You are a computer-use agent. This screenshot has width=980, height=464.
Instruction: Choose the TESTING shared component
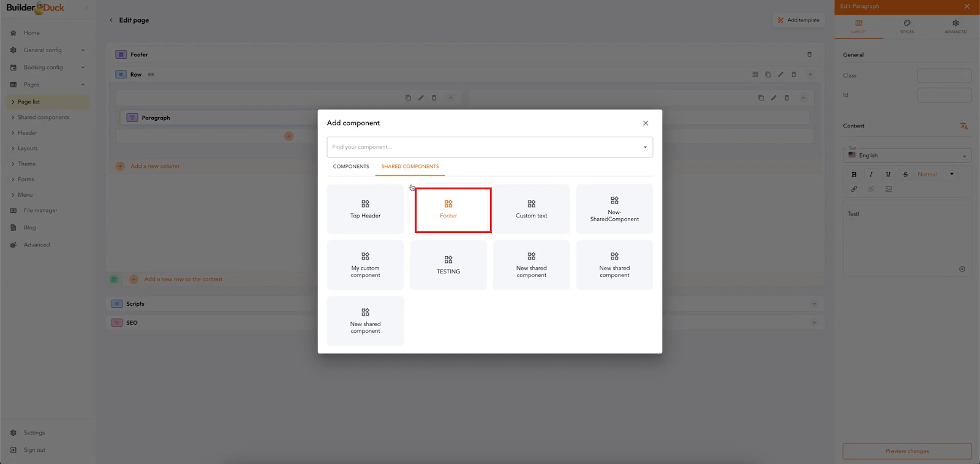click(x=448, y=265)
